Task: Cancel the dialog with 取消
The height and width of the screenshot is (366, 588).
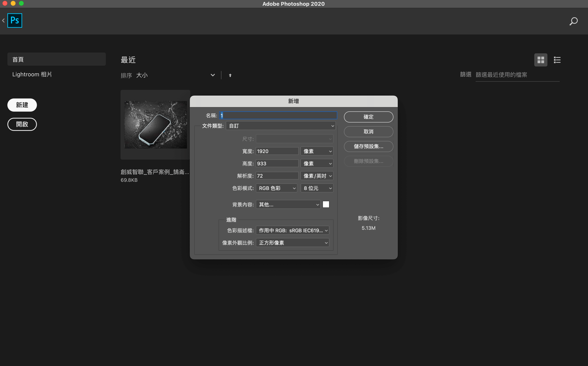Action: (x=368, y=132)
